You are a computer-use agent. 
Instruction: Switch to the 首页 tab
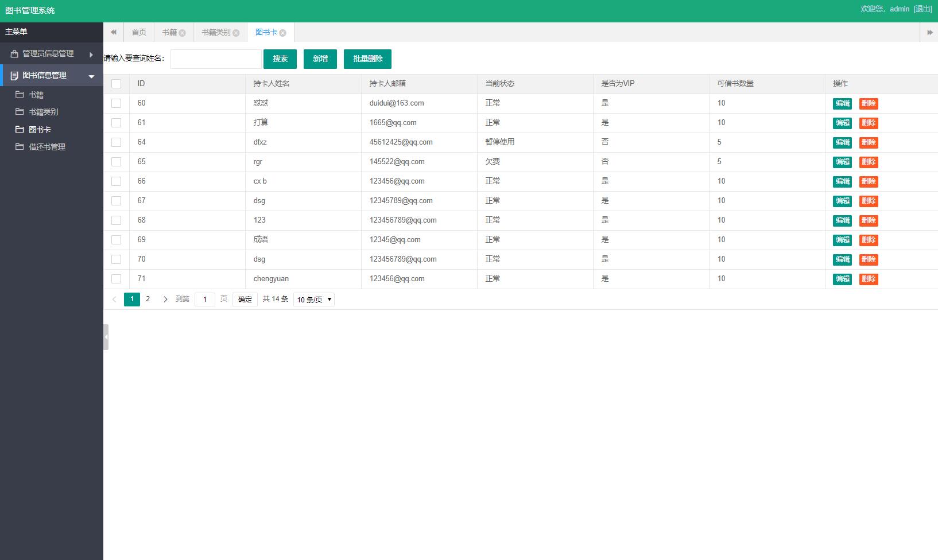(139, 32)
